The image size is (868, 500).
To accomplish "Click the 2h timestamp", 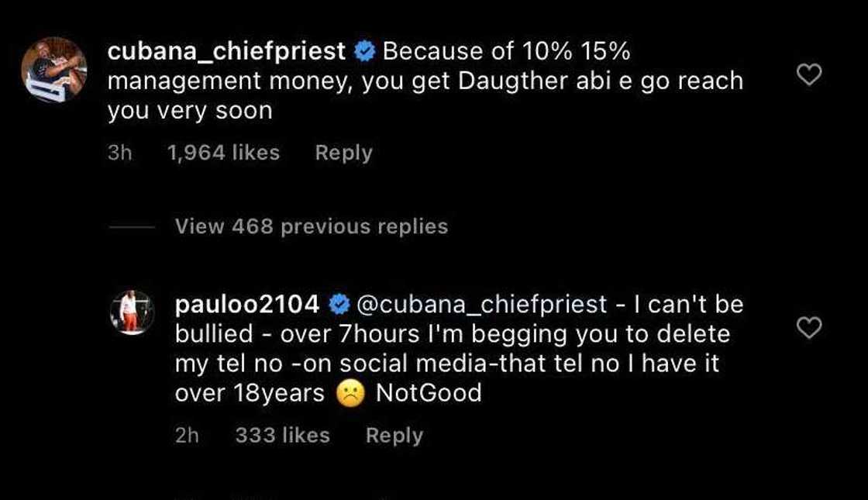I will [x=187, y=436].
